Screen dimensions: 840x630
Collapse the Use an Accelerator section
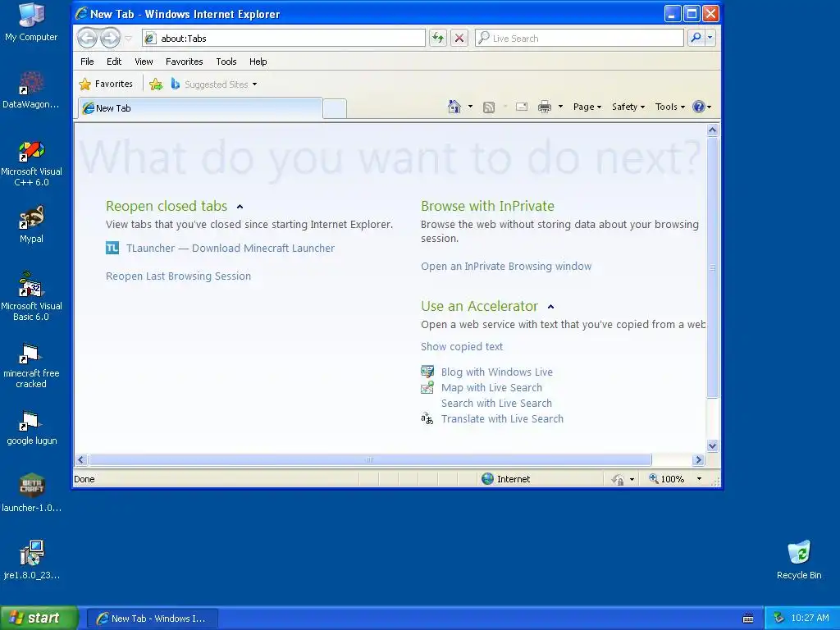(x=550, y=307)
